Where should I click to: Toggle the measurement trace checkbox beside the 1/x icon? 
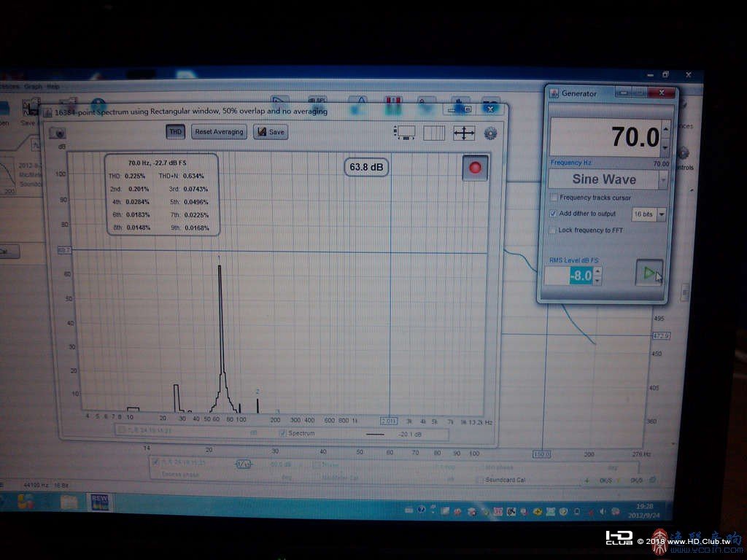(155, 462)
